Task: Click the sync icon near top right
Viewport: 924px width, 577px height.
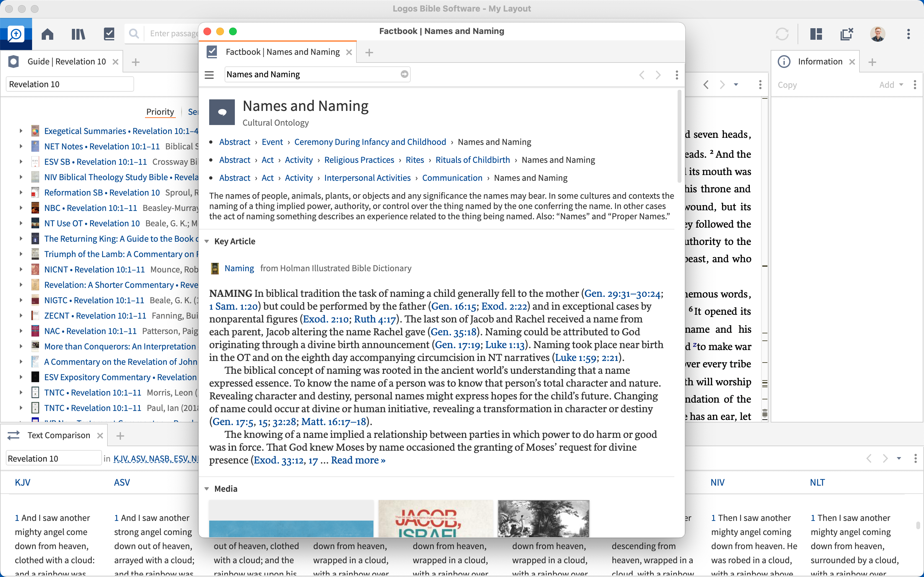Action: (782, 34)
